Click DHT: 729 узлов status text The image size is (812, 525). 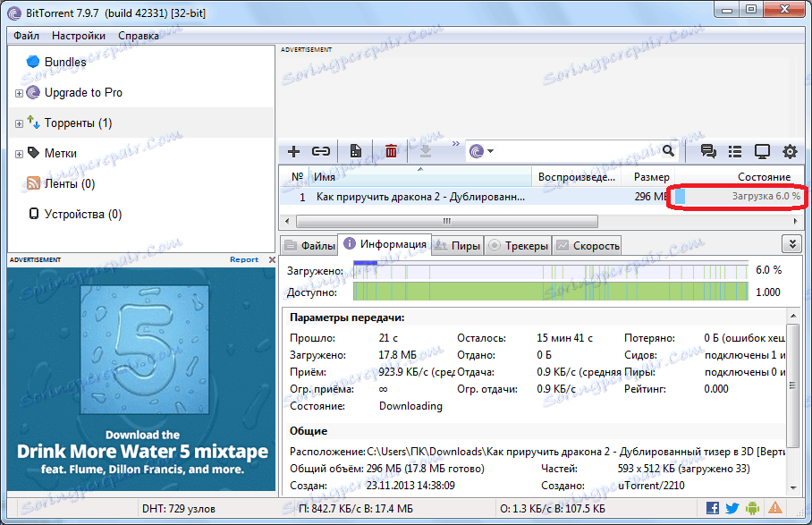[179, 509]
